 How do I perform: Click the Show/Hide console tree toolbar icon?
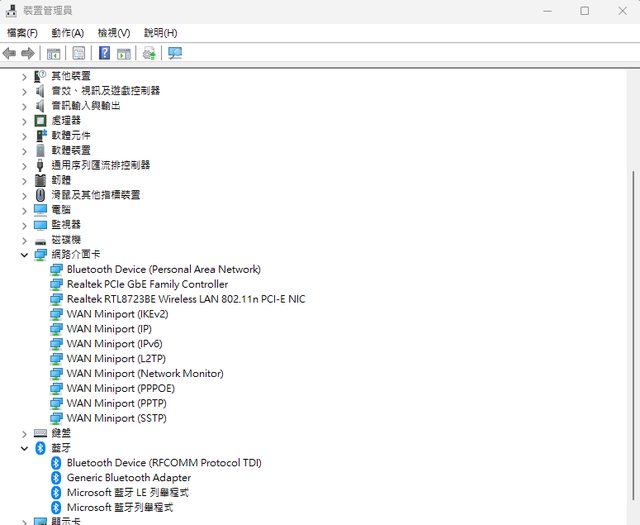pyautogui.click(x=53, y=53)
